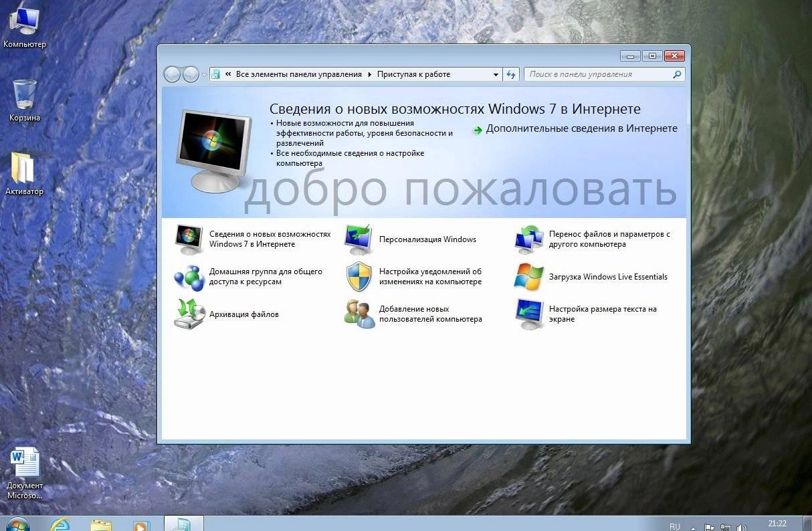Minimize the control panel window

[x=630, y=56]
